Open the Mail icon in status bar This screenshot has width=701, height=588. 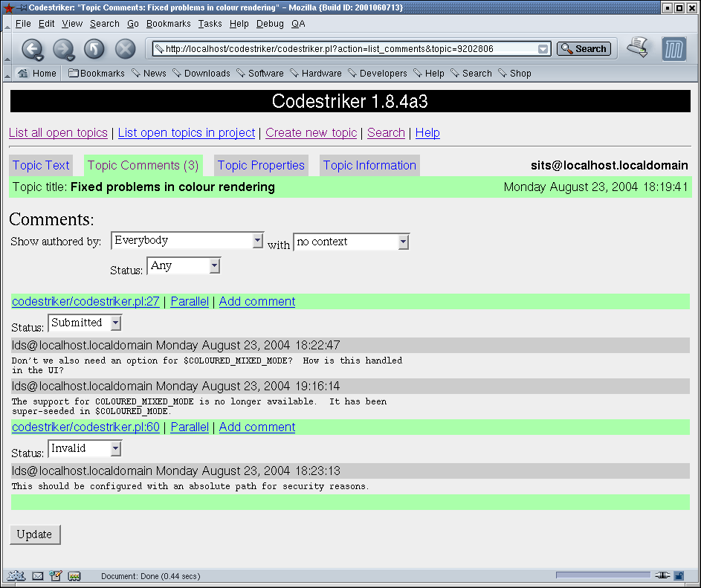(37, 576)
